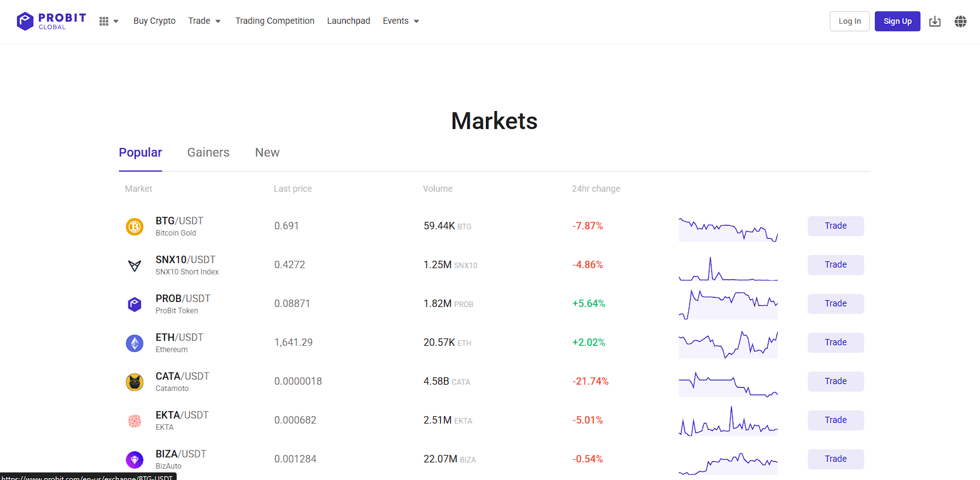Open the language globe icon
The height and width of the screenshot is (480, 980).
[x=961, y=21]
